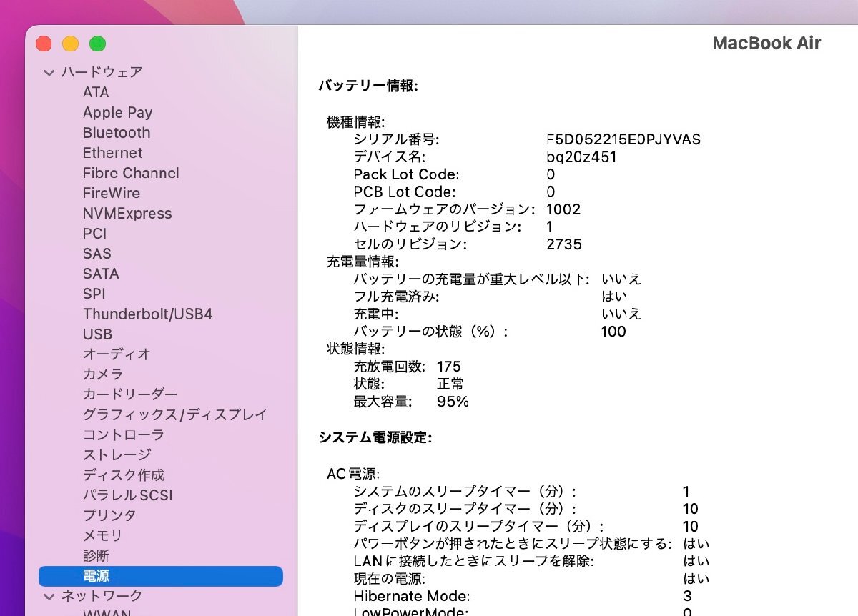Click the 状態 value 正常
Image resolution: width=858 pixels, height=616 pixels.
[x=450, y=384]
